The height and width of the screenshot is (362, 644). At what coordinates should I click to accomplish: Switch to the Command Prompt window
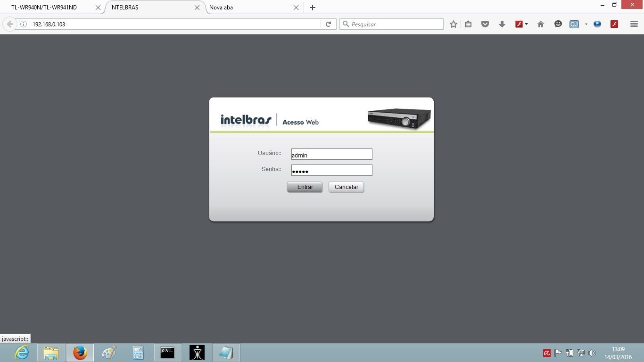[x=167, y=353]
